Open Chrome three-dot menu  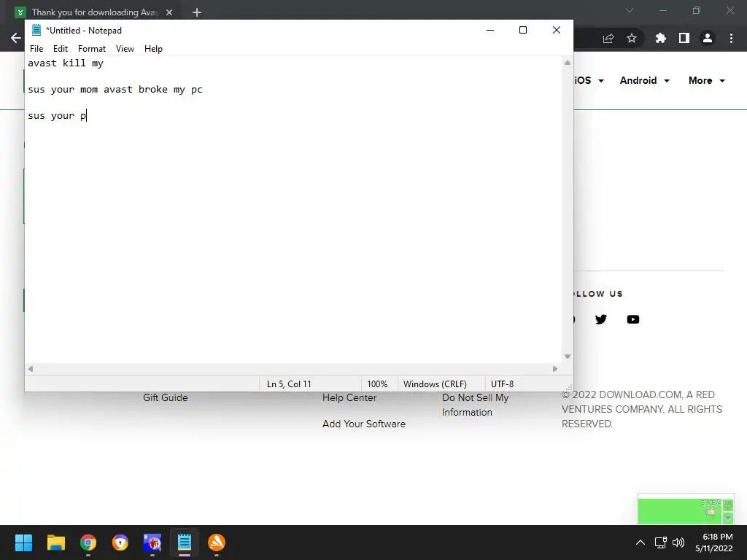(x=731, y=38)
